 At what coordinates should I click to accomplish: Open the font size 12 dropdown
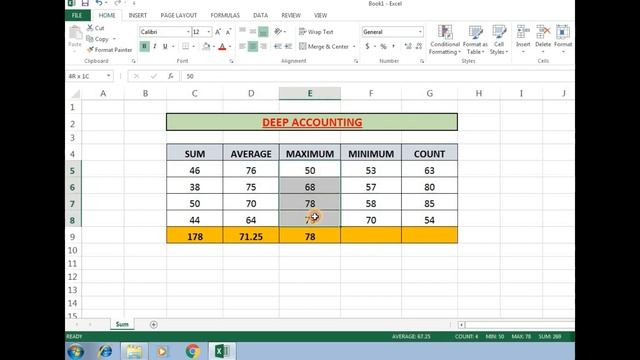click(209, 32)
